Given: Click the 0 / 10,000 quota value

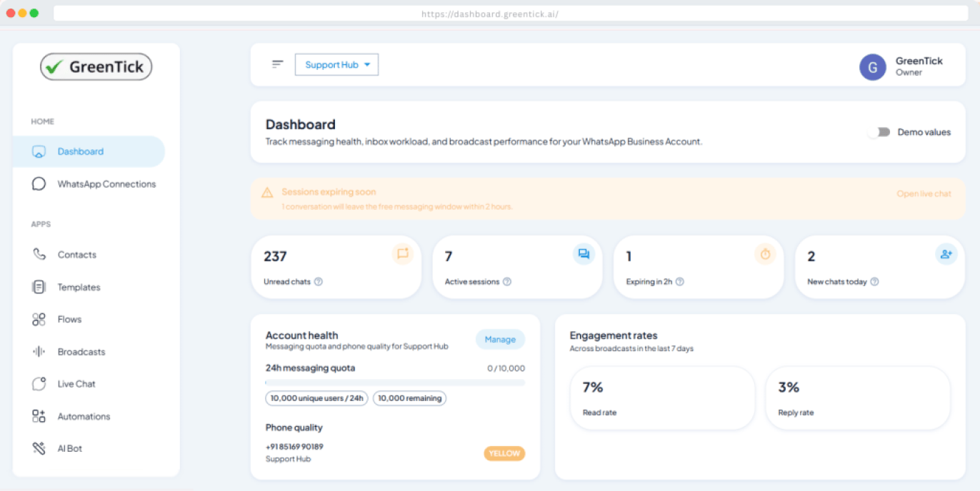Looking at the screenshot, I should click(506, 369).
